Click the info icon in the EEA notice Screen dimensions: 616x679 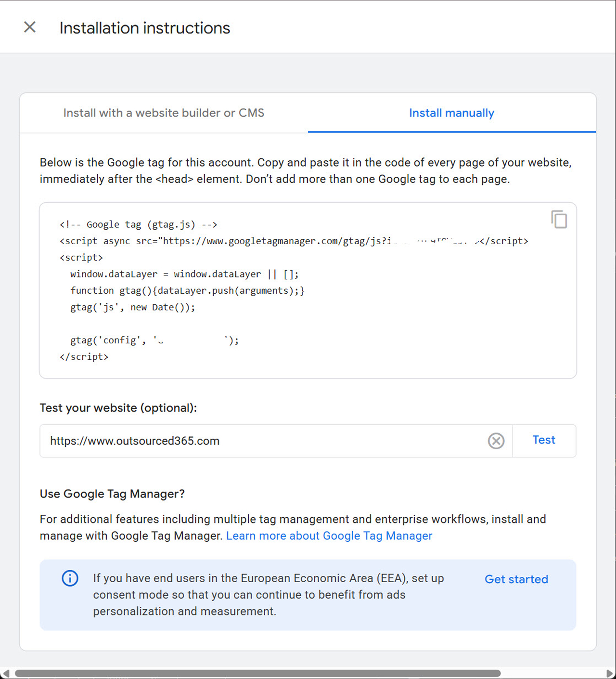point(70,578)
